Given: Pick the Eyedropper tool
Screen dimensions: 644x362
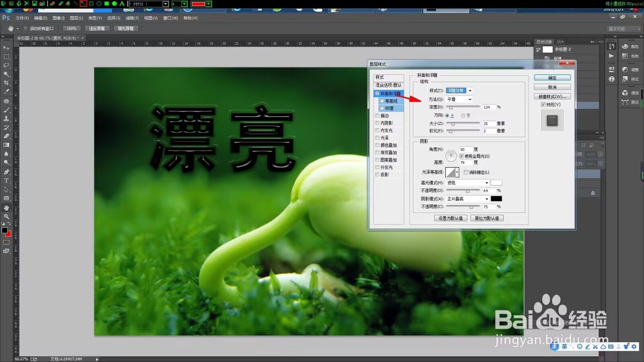Looking at the screenshot, I should pos(6,92).
